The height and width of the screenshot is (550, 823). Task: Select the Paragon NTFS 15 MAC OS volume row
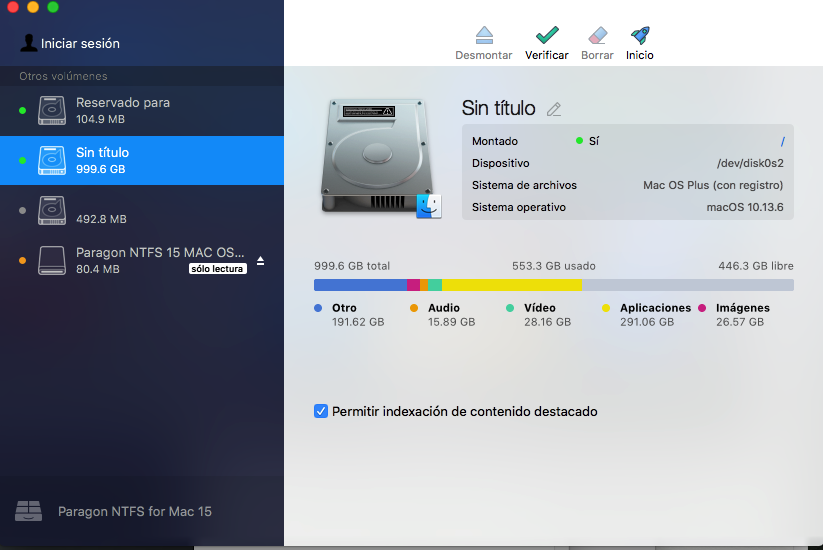142,260
